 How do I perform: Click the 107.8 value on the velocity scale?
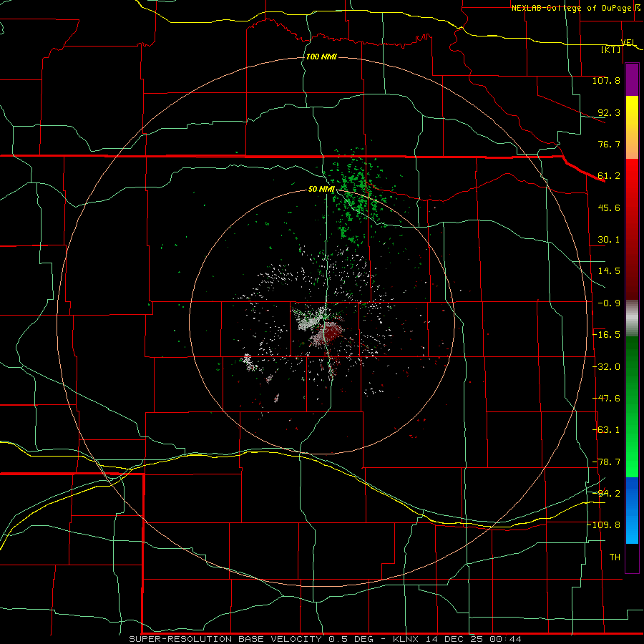[x=606, y=80]
